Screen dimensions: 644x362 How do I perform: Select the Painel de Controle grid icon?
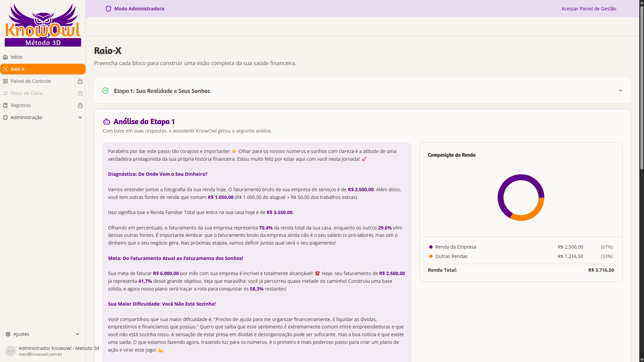(x=5, y=81)
